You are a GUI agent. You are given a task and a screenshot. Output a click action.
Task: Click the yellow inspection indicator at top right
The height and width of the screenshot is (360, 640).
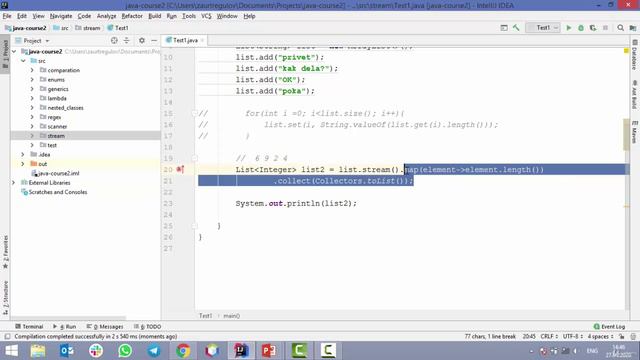coord(626,51)
